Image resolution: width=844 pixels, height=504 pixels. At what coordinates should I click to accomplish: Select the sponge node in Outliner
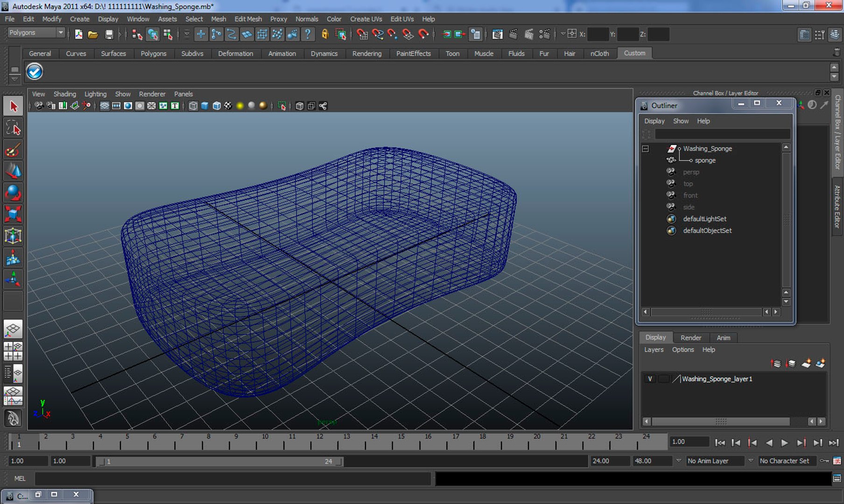[705, 161]
